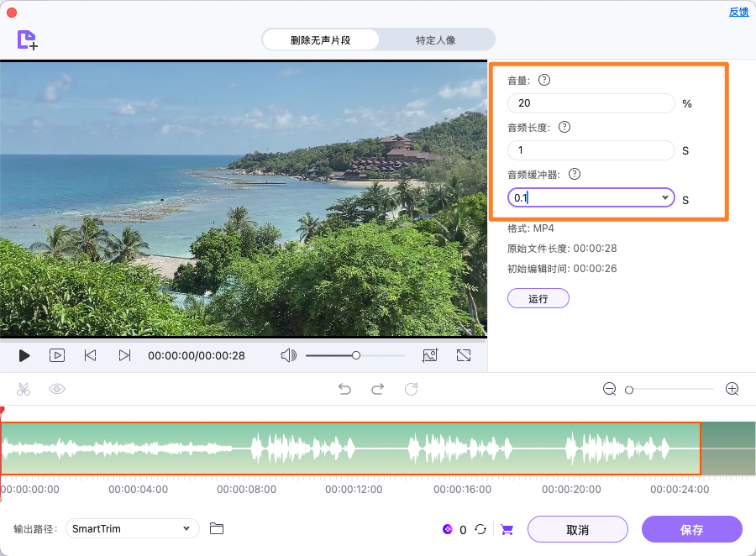
Task: Open the output folder browse icon
Action: (217, 529)
